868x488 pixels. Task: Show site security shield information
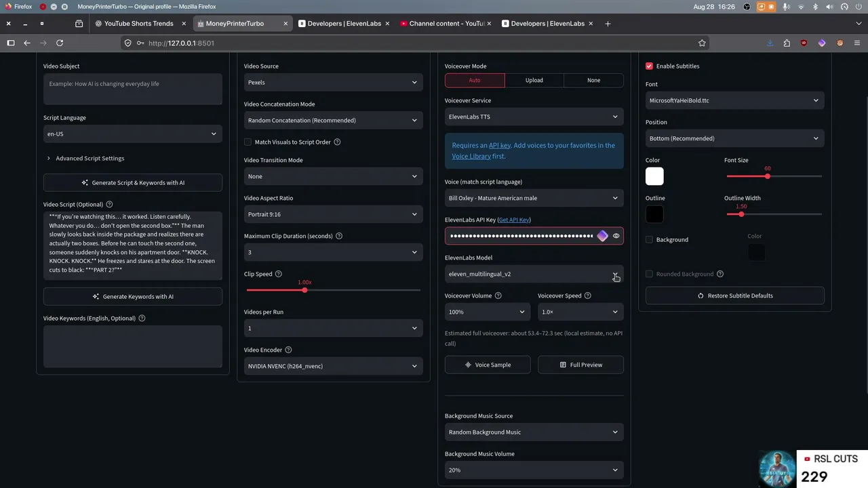[x=127, y=43]
